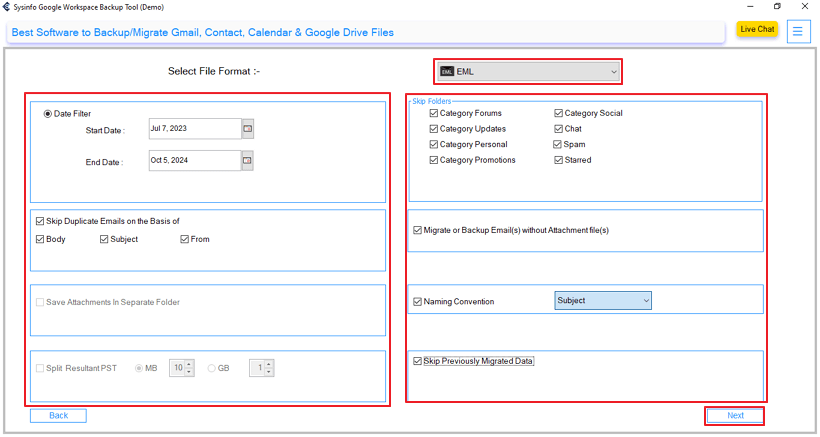The width and height of the screenshot is (820, 437).
Task: Uncheck the Spam folder checkbox
Action: point(558,145)
